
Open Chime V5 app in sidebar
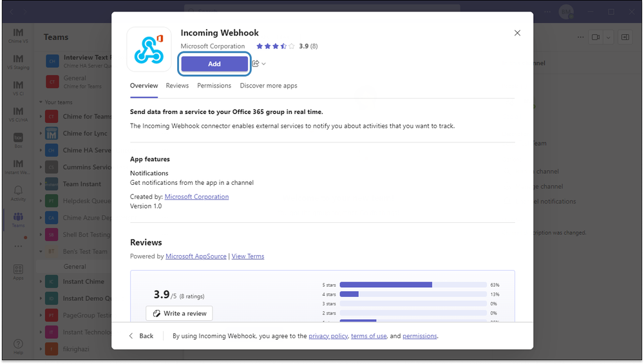point(18,35)
